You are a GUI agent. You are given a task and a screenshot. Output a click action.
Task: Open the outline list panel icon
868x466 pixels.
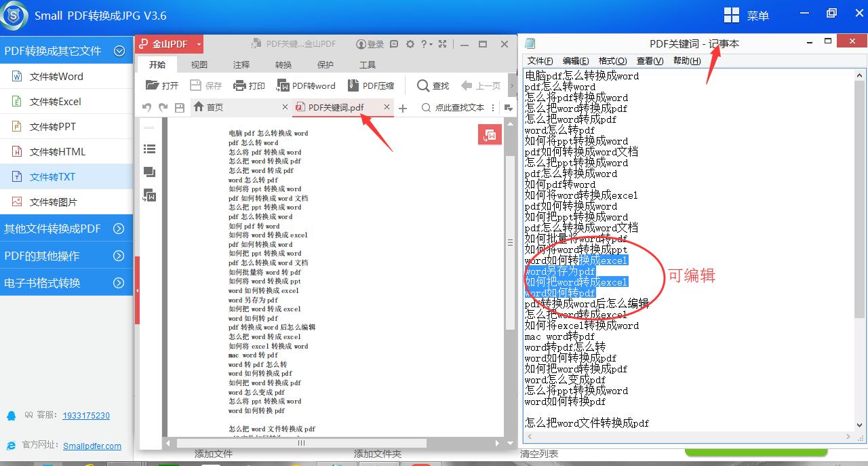[x=150, y=149]
